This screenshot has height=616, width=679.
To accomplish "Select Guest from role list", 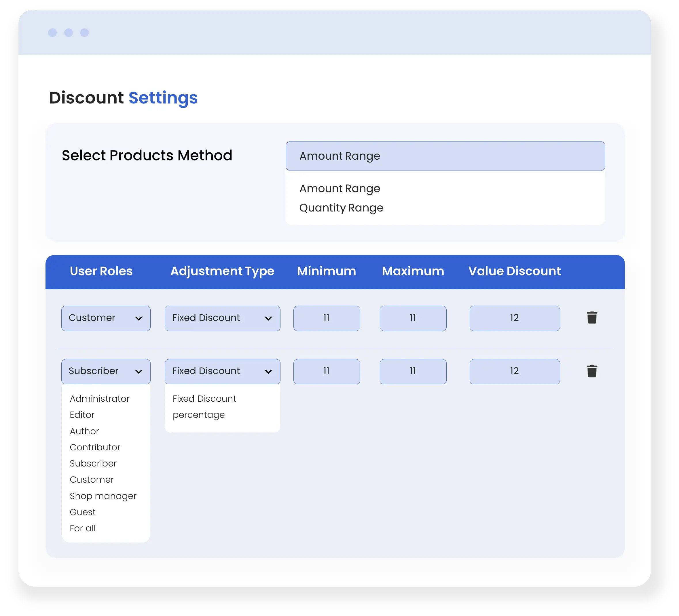I will coord(83,512).
